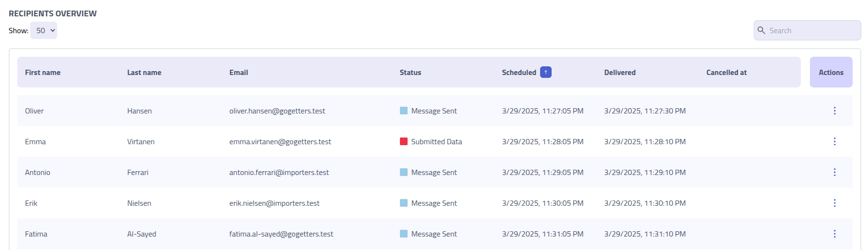Click delivered time 3/29/2025, 11:27:30 PM
Viewport: 868px width, 250px height.
coord(645,111)
